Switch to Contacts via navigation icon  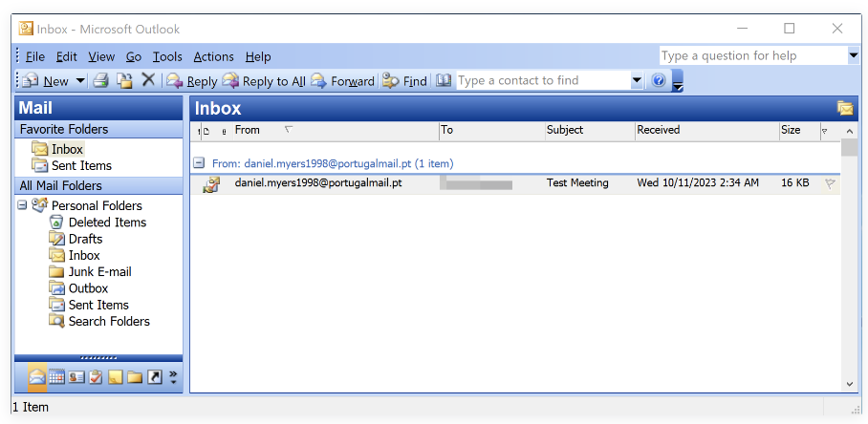[x=76, y=377]
